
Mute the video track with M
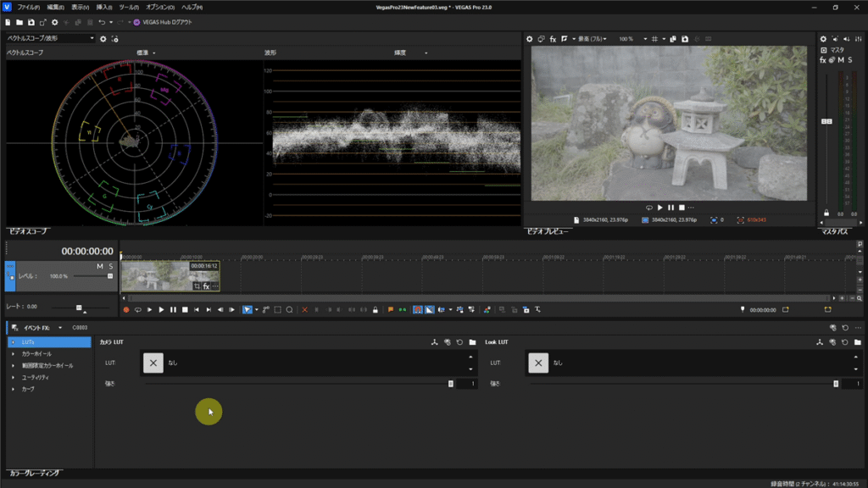(x=100, y=266)
